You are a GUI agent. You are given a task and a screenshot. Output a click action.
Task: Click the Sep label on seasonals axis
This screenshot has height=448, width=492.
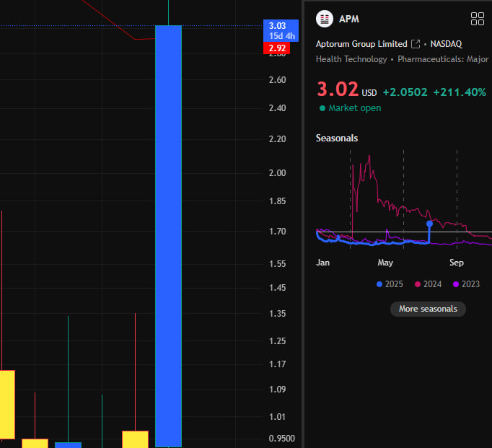click(457, 263)
